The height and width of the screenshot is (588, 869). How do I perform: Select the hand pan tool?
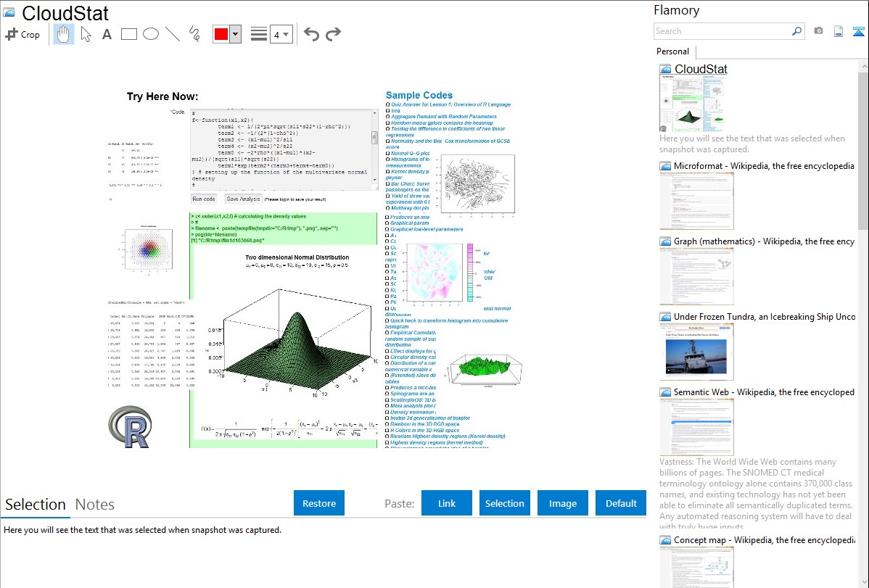coord(64,34)
